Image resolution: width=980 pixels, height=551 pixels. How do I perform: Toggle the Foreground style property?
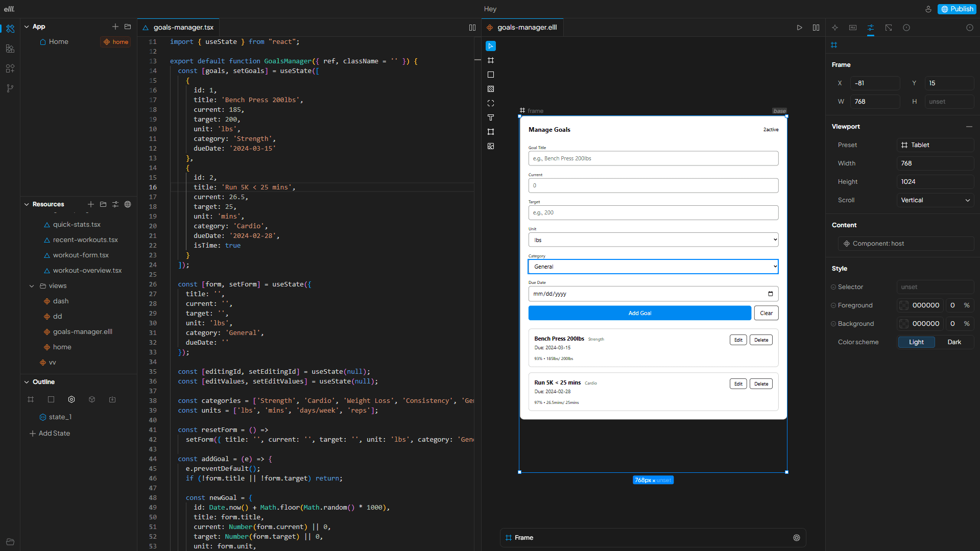coord(833,305)
